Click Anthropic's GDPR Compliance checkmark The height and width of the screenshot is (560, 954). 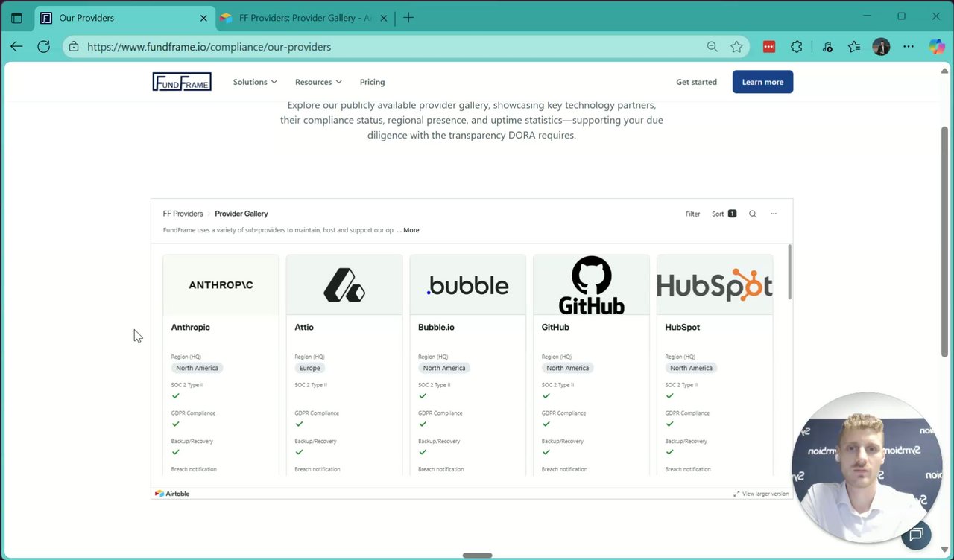pyautogui.click(x=176, y=424)
